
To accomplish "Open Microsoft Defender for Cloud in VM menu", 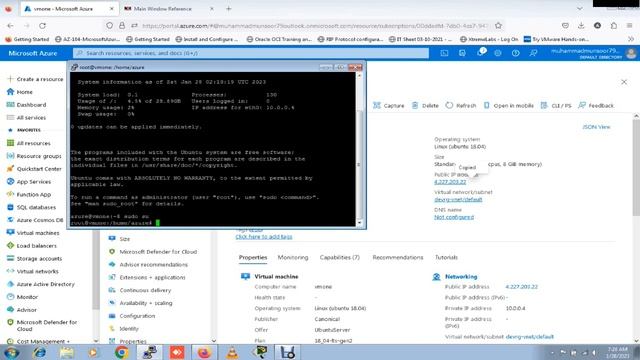I will [153, 252].
